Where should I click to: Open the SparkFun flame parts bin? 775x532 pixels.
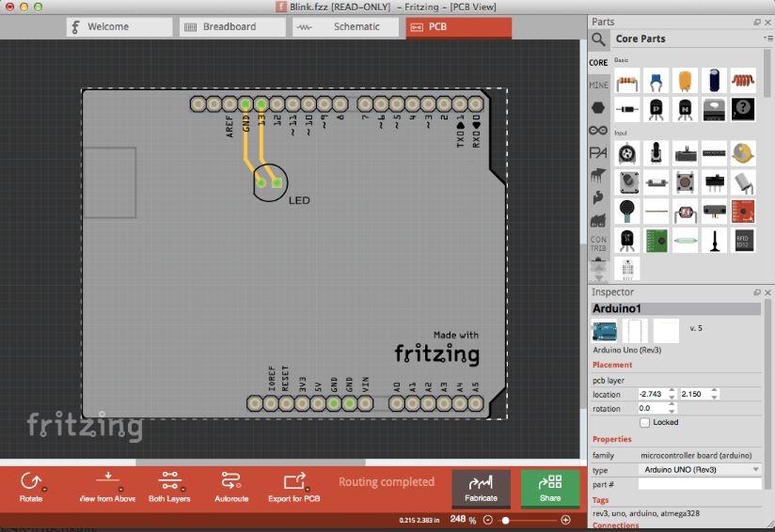[598, 197]
